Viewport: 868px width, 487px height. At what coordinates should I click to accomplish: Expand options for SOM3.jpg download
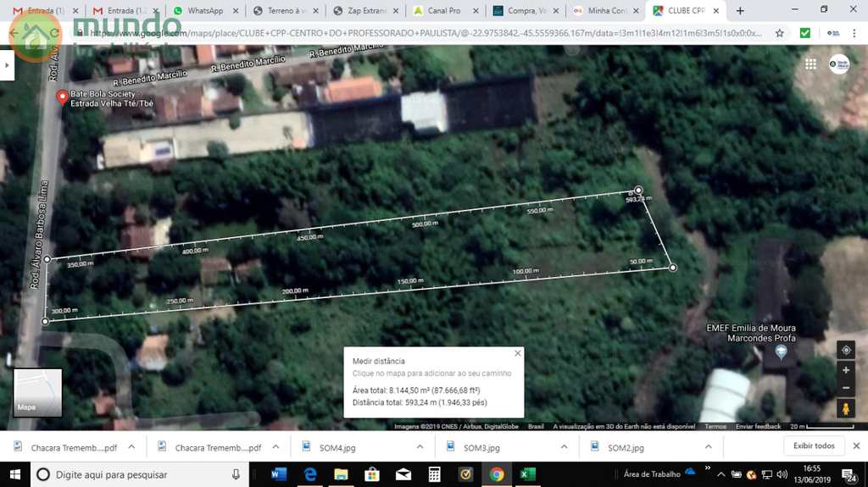[564, 446]
